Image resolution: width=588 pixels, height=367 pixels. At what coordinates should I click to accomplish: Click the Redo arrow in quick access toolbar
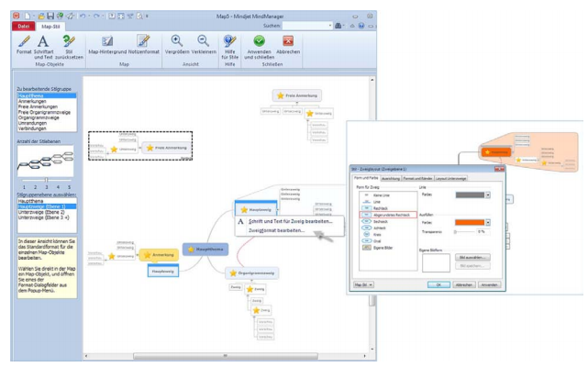[x=96, y=16]
